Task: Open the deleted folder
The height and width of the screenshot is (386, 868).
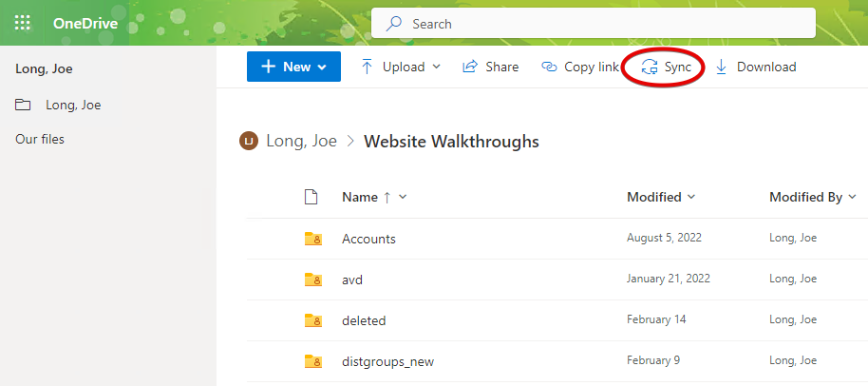Action: pyautogui.click(x=364, y=320)
